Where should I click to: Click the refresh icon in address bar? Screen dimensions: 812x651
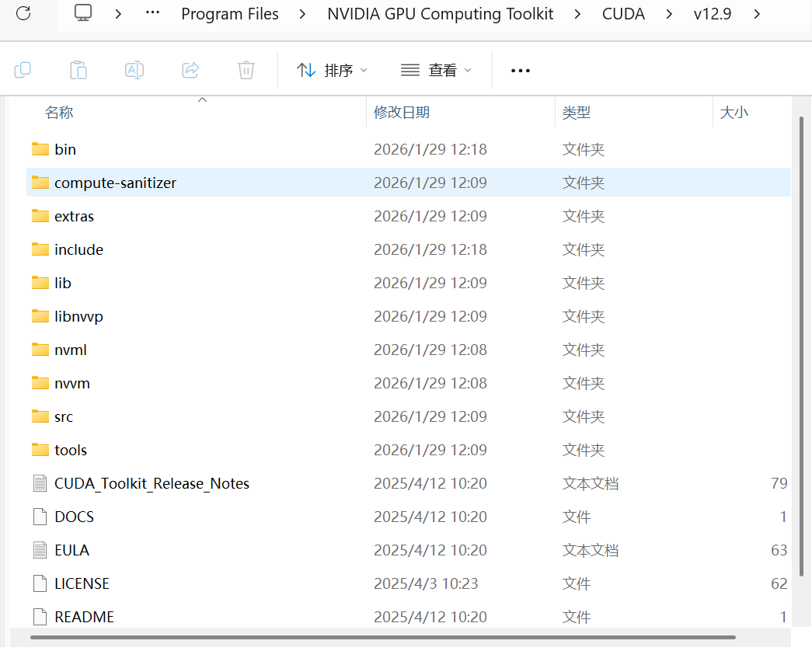pos(24,14)
